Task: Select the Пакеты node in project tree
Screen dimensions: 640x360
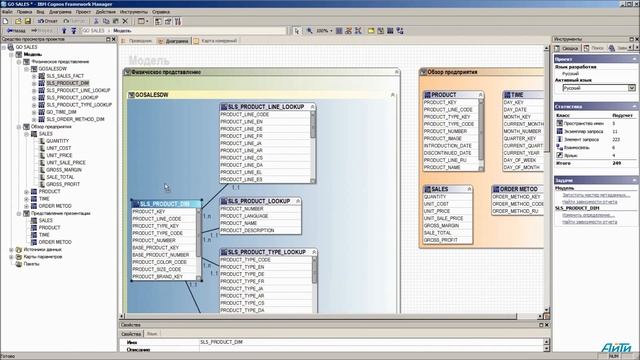Action: [x=31, y=264]
